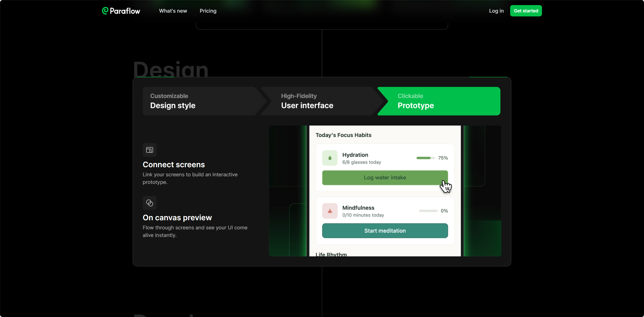Click the On canvas preview overlap icon
Image resolution: width=644 pixels, height=317 pixels.
click(x=150, y=203)
